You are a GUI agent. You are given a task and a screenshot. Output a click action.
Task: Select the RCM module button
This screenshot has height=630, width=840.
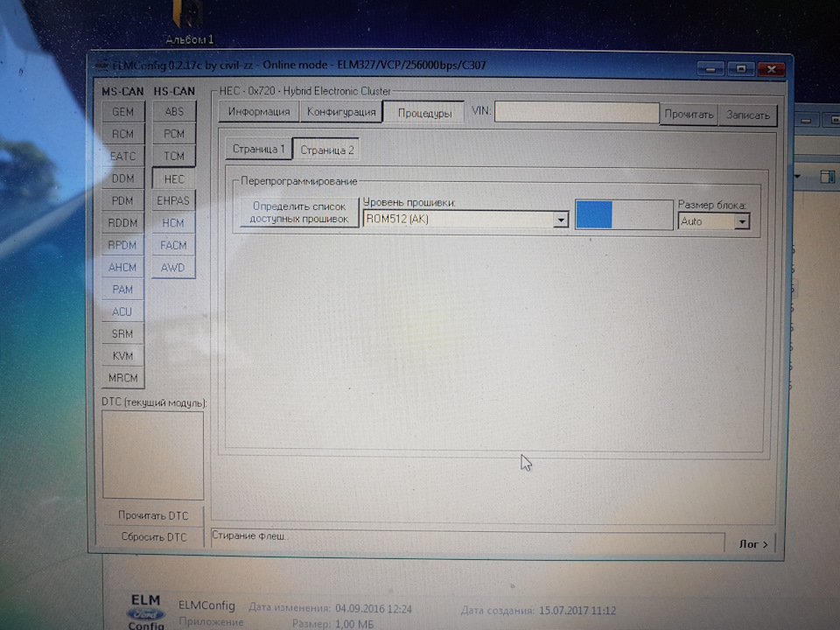click(122, 134)
